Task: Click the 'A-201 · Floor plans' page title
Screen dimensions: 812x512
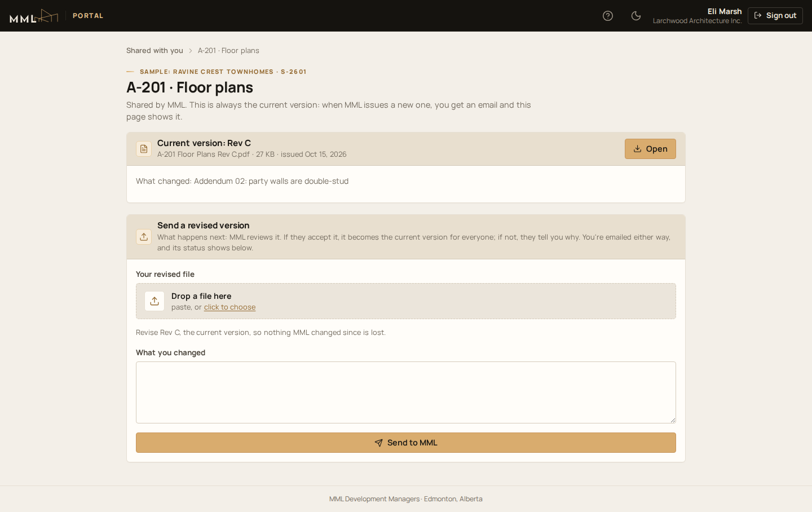Action: (x=189, y=87)
